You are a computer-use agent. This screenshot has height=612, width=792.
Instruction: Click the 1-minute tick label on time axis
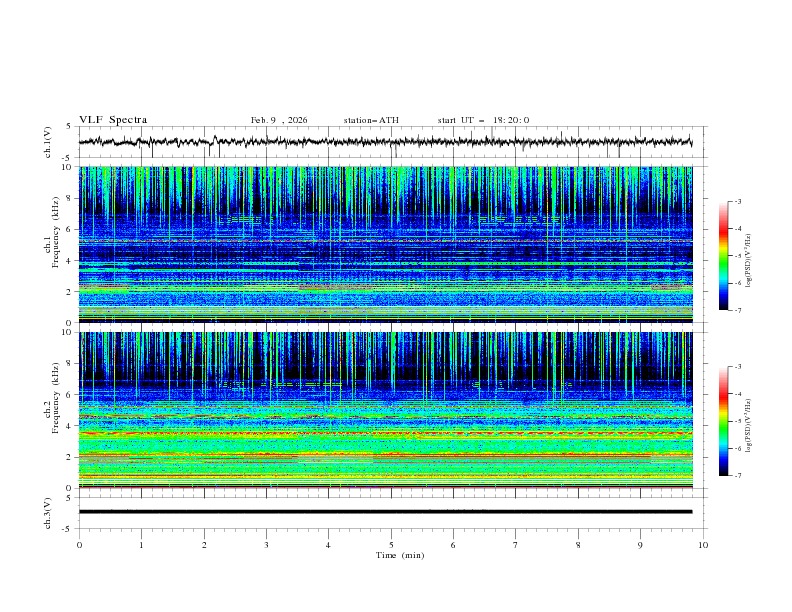click(141, 545)
